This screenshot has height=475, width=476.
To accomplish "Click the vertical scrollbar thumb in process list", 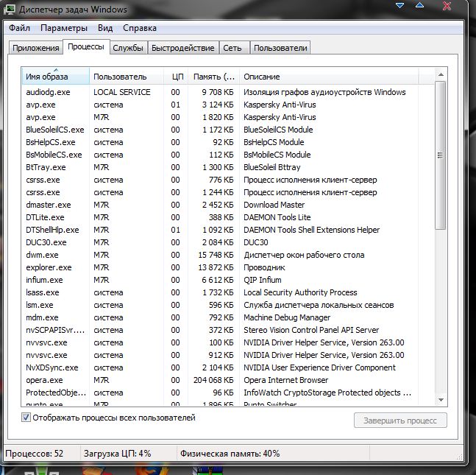I will [x=440, y=155].
